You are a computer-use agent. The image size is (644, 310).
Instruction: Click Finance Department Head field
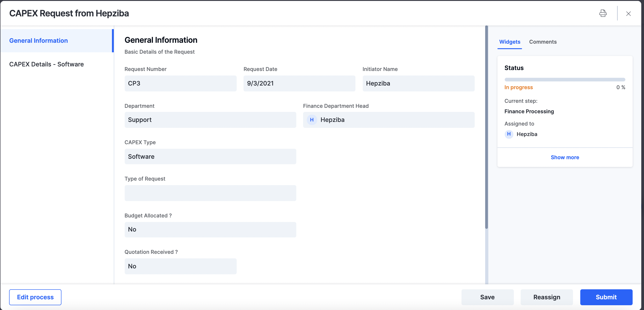coord(388,120)
